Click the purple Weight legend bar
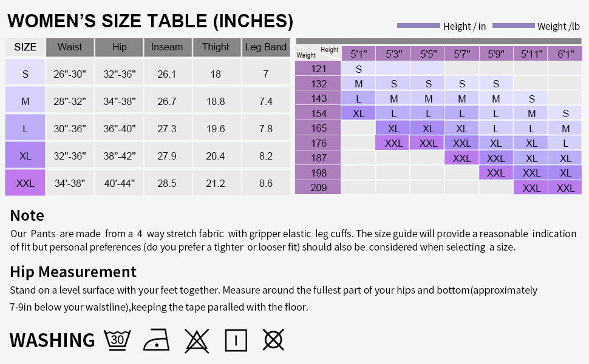Image resolution: width=589 pixels, height=364 pixels. coord(513,25)
